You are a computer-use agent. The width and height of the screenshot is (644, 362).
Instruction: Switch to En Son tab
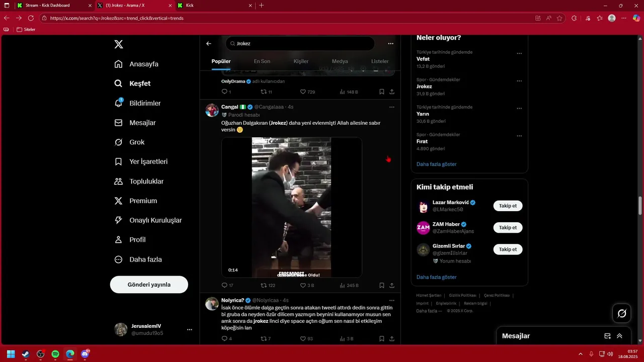[262, 61]
